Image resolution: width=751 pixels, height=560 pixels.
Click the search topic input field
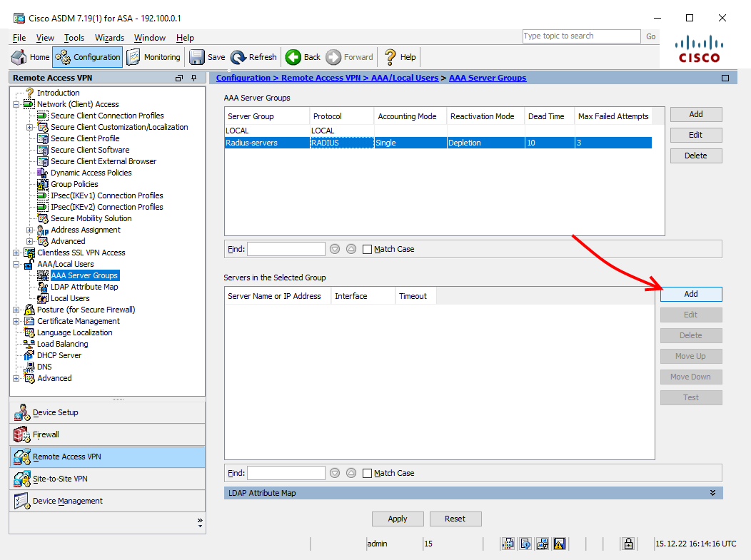(x=581, y=36)
